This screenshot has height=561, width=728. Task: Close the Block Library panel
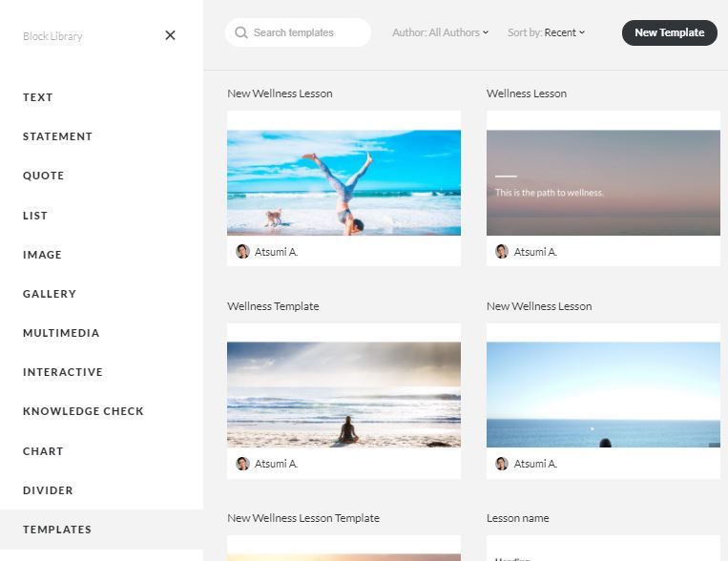click(170, 35)
